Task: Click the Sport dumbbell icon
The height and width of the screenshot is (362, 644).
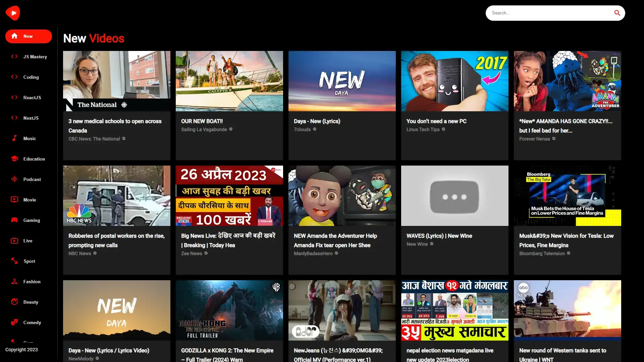Action: pyautogui.click(x=14, y=261)
